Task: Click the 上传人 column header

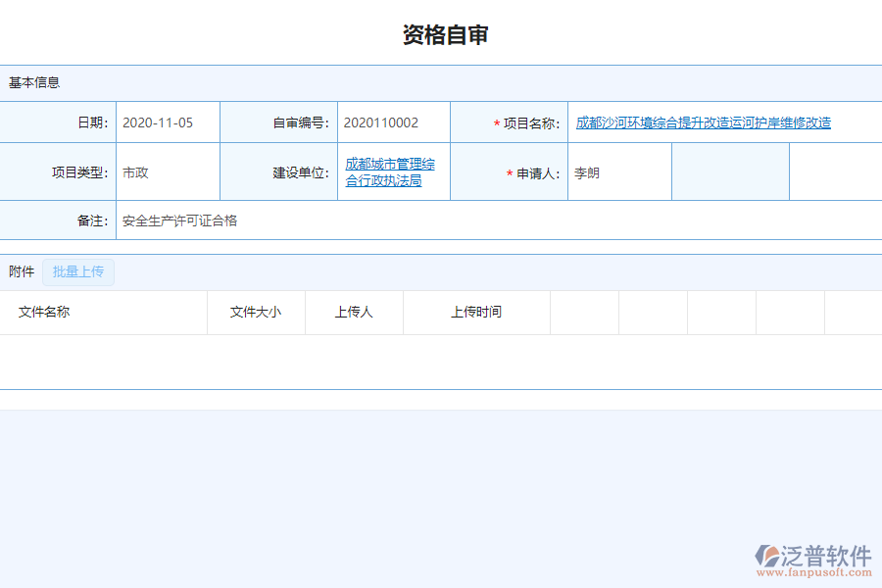Action: (354, 312)
